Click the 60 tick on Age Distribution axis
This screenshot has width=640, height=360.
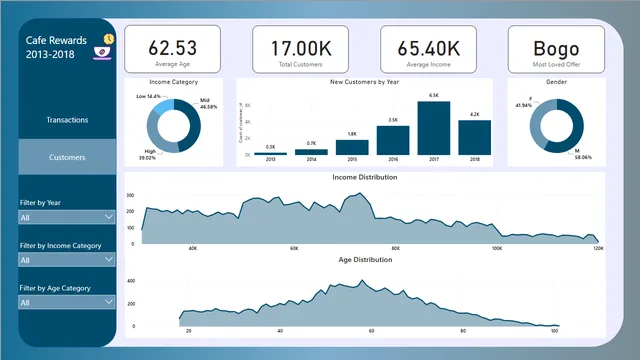coord(371,331)
